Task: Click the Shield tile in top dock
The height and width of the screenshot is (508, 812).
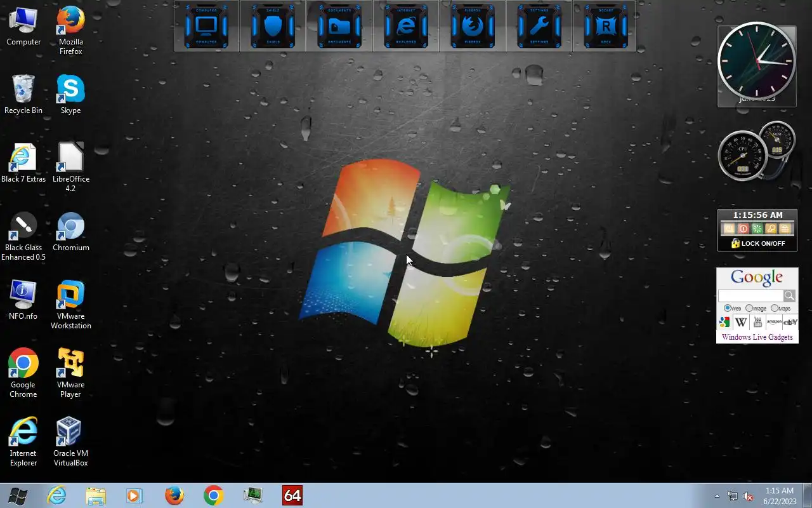Action: pyautogui.click(x=273, y=25)
